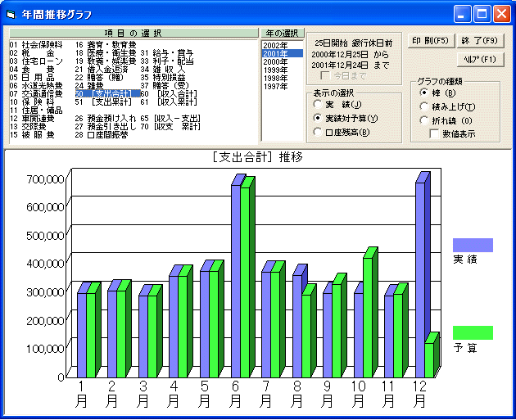
Task: Pick item 65 [収入－支出] from the list
Action: pyautogui.click(x=170, y=119)
